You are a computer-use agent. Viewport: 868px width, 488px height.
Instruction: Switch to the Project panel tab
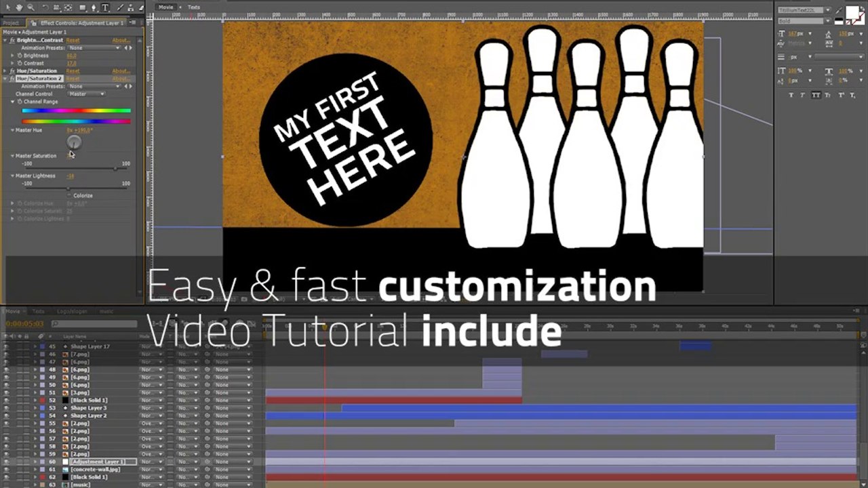click(x=11, y=23)
